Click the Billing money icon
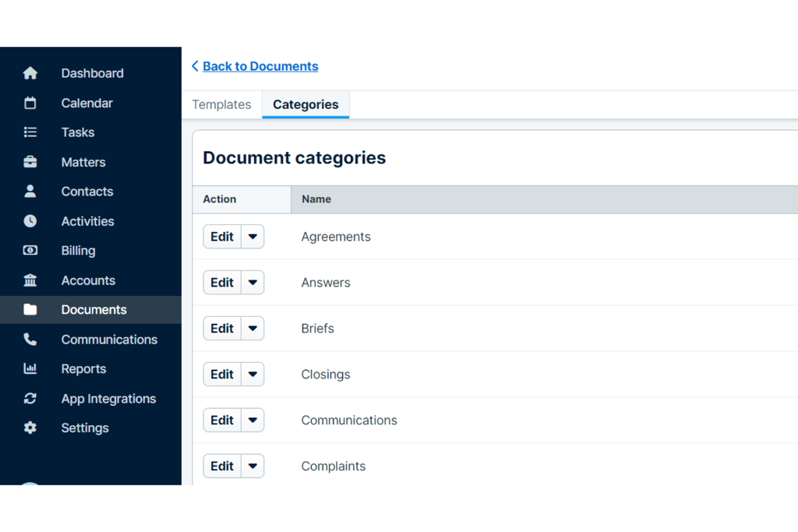This screenshot has width=798, height=532. tap(30, 250)
